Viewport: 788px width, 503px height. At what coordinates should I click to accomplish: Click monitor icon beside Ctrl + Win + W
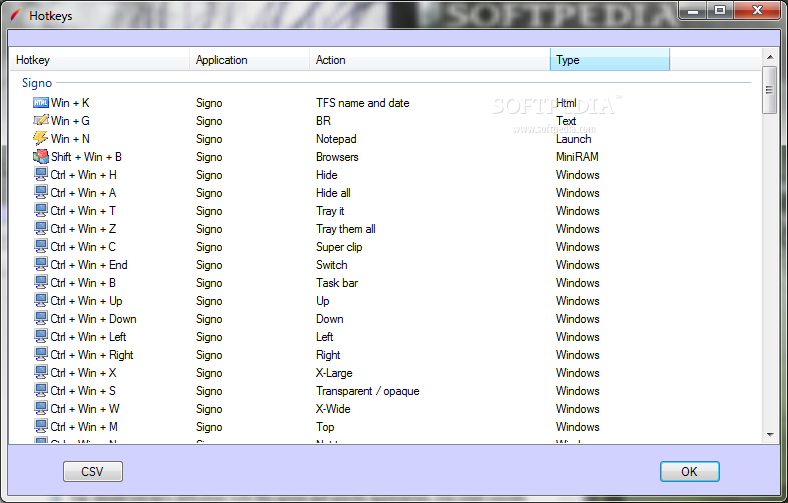click(41, 409)
